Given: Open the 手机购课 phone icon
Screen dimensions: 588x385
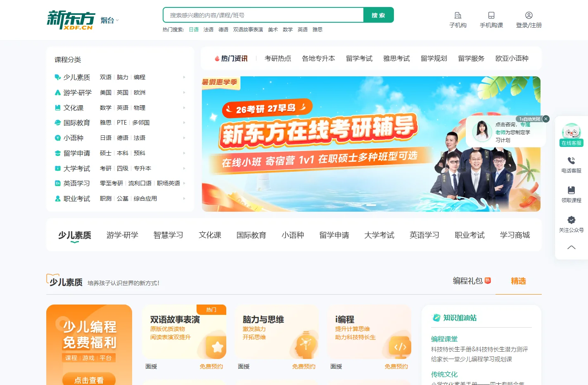Looking at the screenshot, I should pyautogui.click(x=491, y=15).
